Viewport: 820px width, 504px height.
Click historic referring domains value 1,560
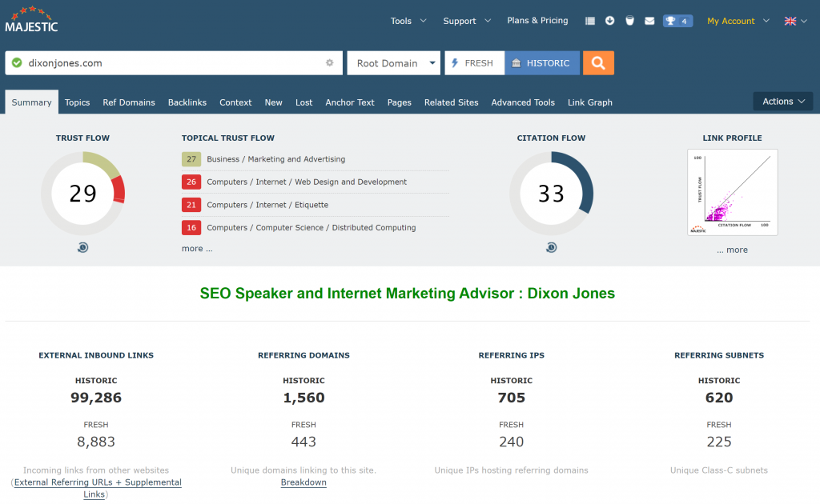click(x=303, y=398)
